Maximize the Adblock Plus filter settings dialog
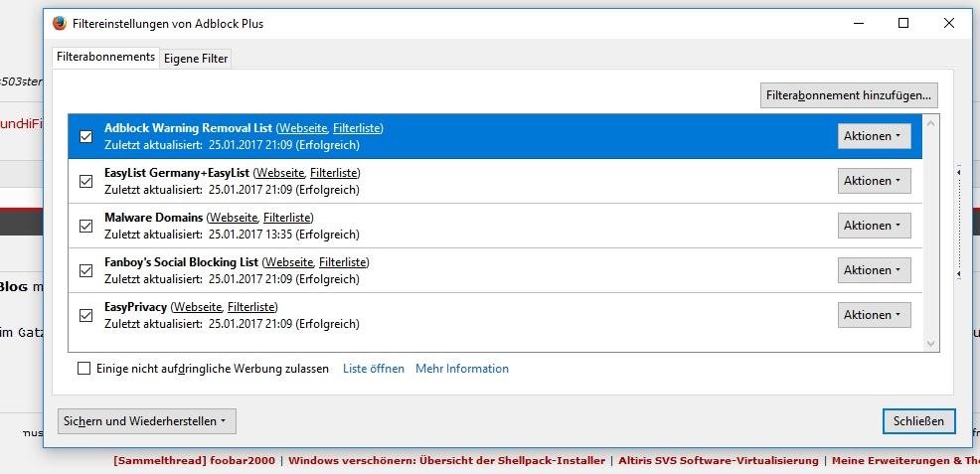Viewport: 980px width, 474px height. (903, 23)
